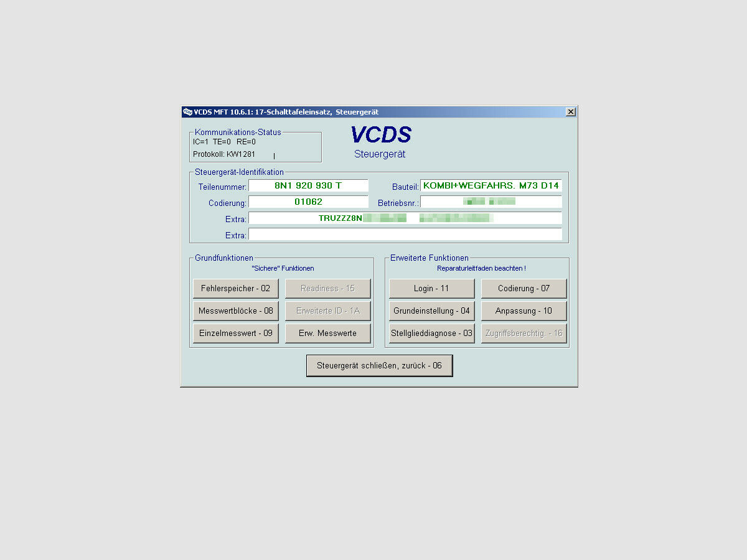747x560 pixels.
Task: Click the VCDS title bar icon
Action: tap(187, 112)
